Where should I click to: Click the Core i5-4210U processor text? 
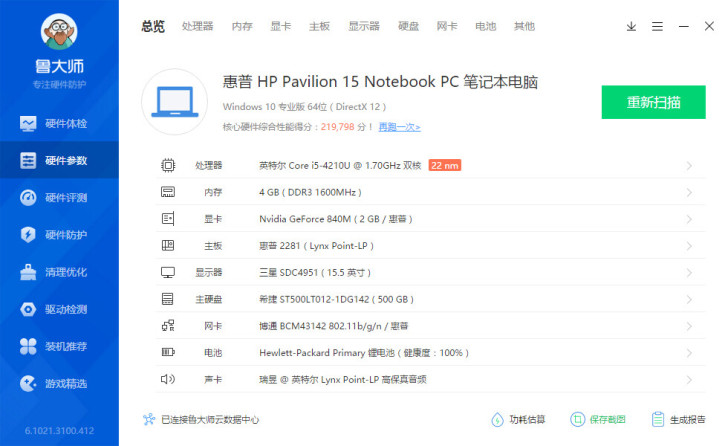click(340, 166)
